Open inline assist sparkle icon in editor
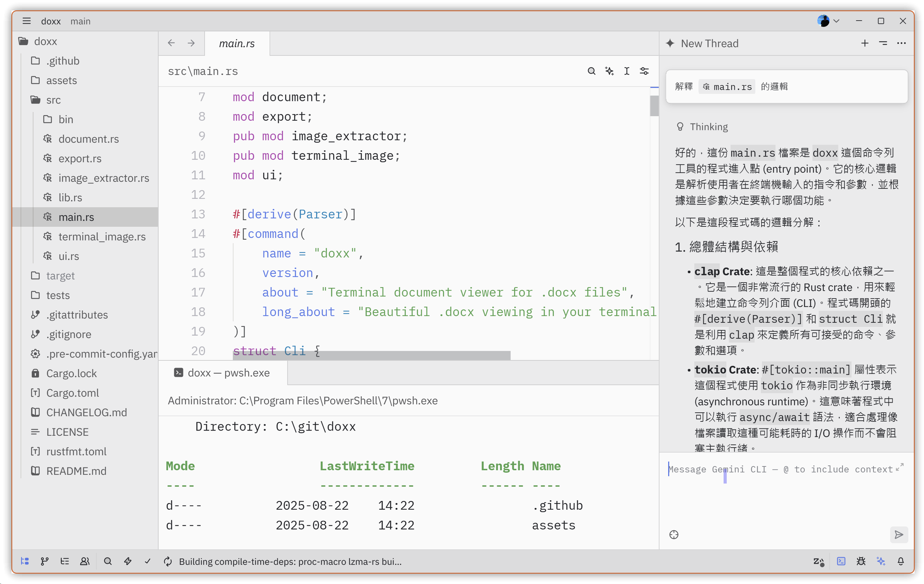Image resolution: width=924 pixels, height=584 pixels. click(609, 71)
